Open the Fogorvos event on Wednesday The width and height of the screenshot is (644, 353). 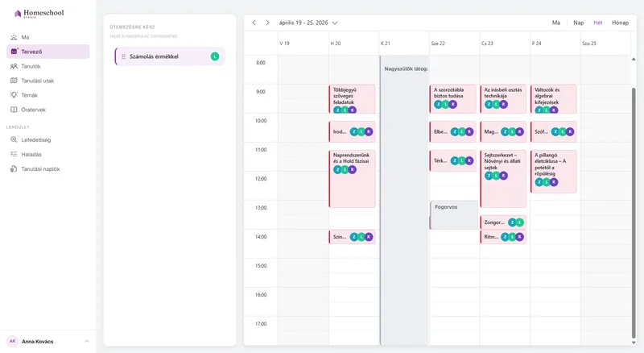tap(454, 214)
